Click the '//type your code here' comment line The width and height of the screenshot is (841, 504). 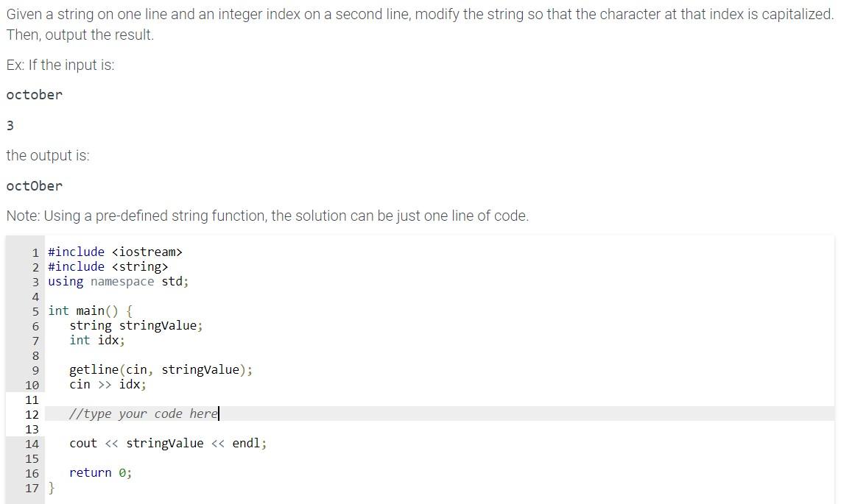click(144, 414)
